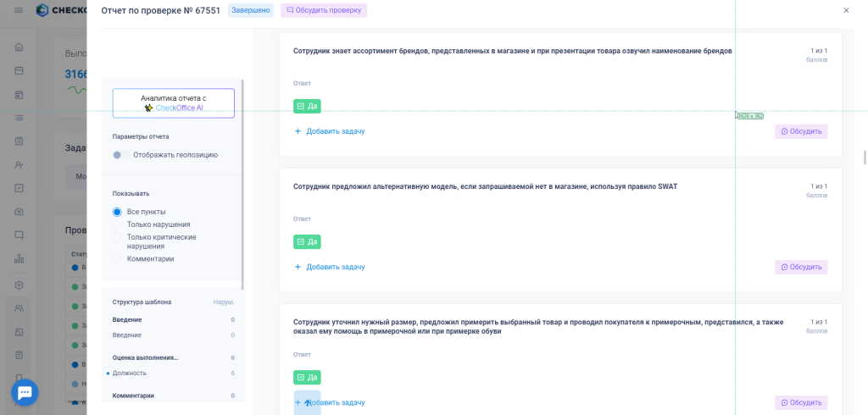Open the hamburger menu in the top-left corner
The image size is (868, 415).
click(19, 10)
